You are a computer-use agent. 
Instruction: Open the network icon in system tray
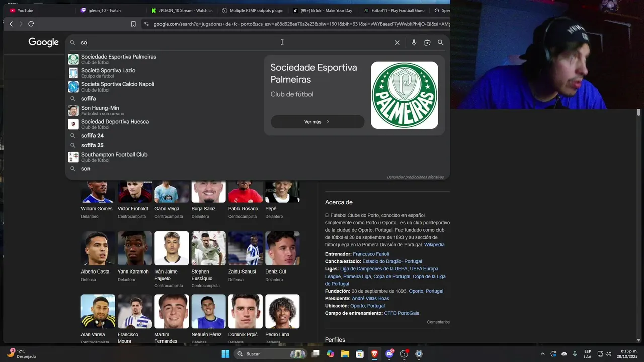(600, 354)
